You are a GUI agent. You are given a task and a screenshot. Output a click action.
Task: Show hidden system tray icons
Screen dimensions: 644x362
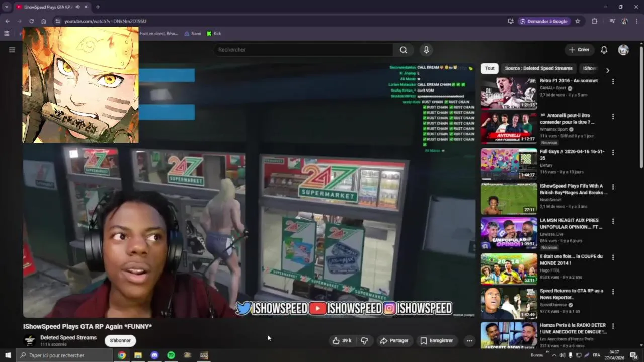pos(554,355)
